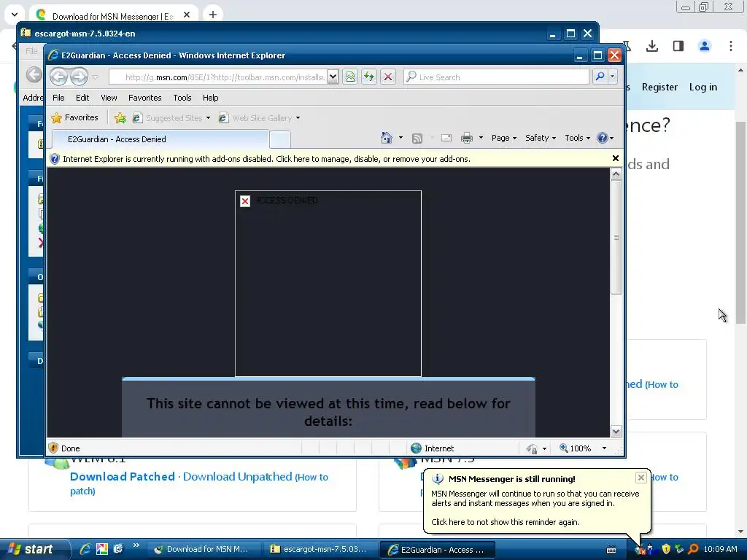Click the Internet security zone indicator
The image size is (747, 560).
click(x=433, y=448)
